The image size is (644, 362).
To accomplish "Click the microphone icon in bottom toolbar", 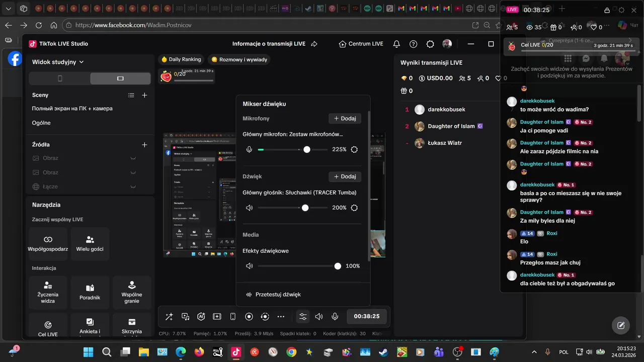I will pyautogui.click(x=335, y=317).
